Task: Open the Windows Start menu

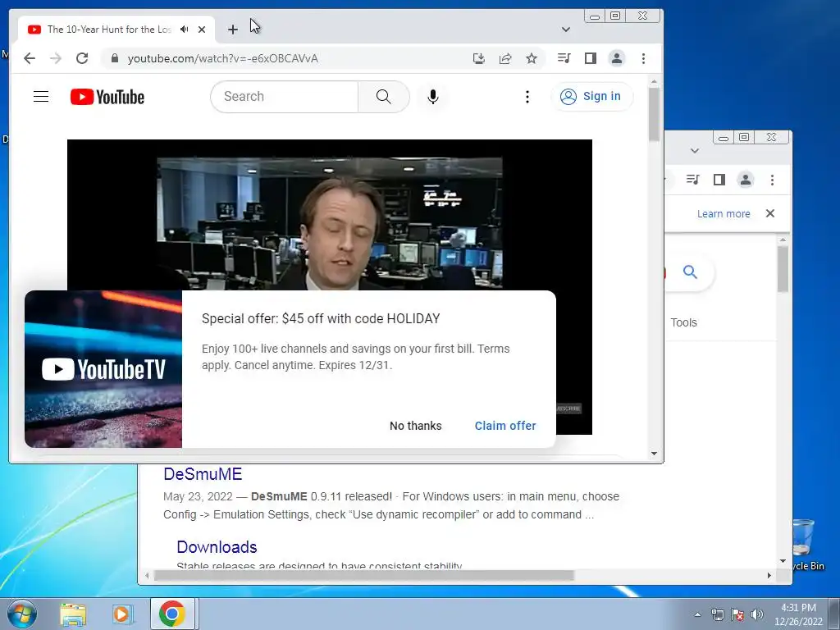Action: (21, 614)
